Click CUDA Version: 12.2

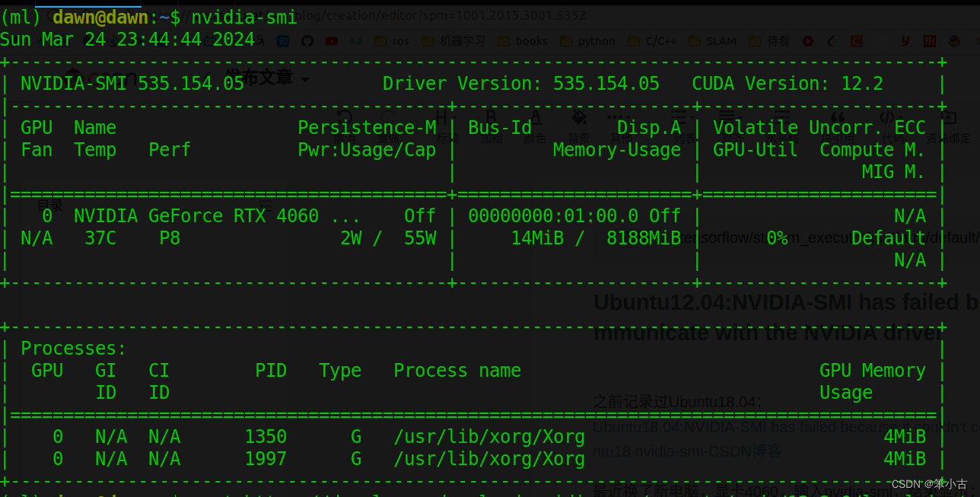coord(787,84)
